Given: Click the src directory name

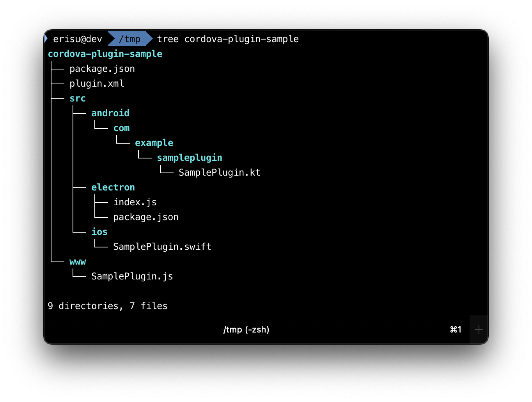Looking at the screenshot, I should click(x=78, y=98).
